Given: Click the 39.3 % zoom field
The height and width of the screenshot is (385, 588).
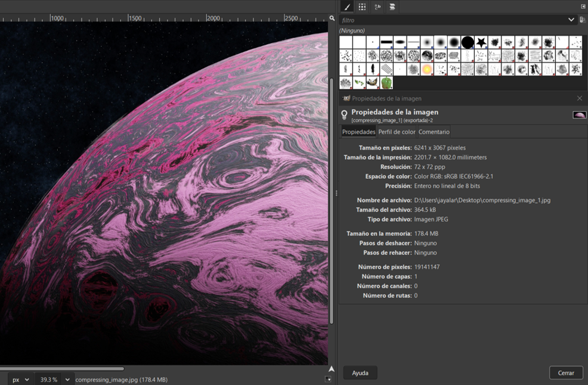Looking at the screenshot, I should tap(49, 380).
